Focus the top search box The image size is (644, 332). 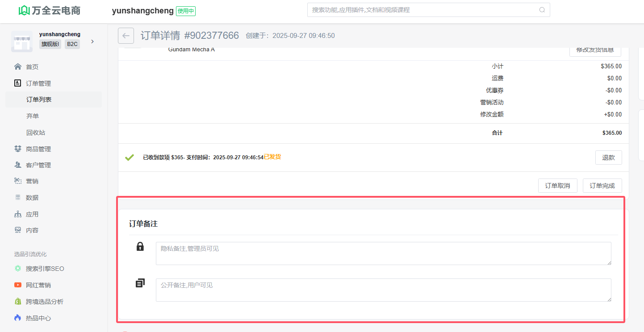coord(422,10)
